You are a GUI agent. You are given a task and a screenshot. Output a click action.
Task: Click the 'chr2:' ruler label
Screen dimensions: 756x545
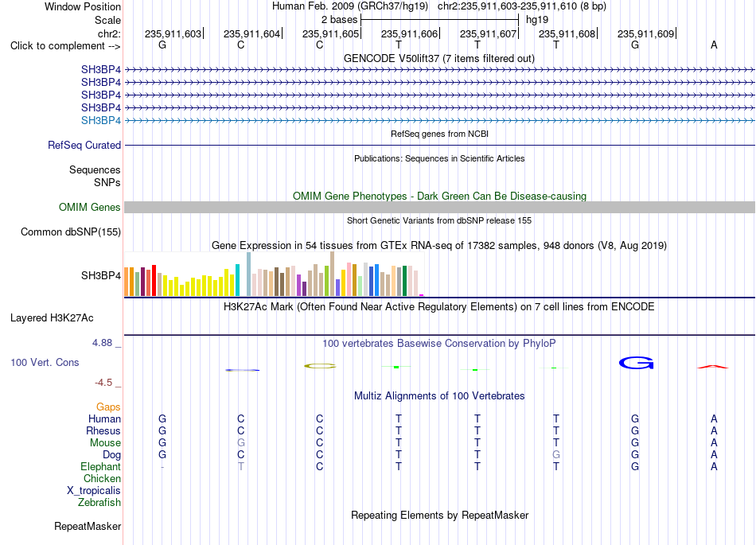click(109, 33)
